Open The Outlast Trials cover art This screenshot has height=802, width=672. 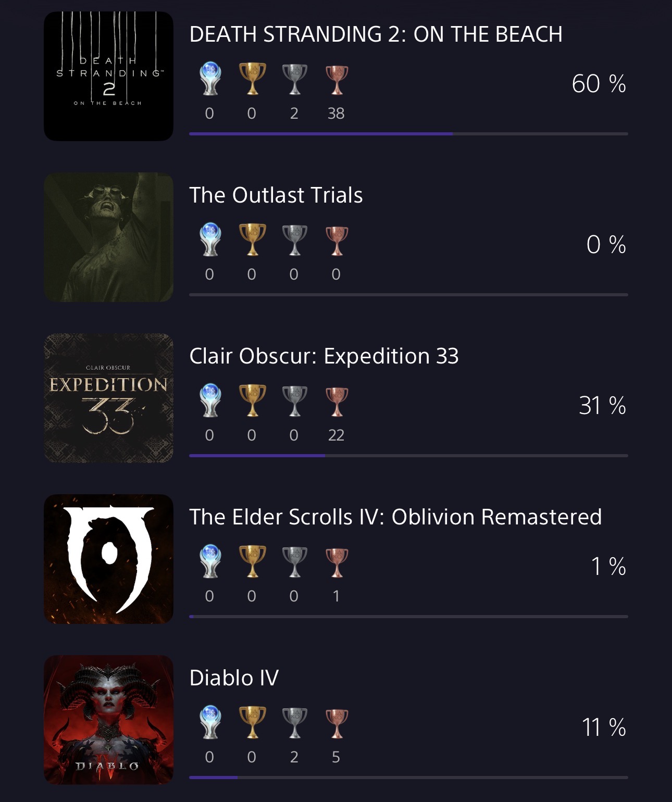point(108,237)
